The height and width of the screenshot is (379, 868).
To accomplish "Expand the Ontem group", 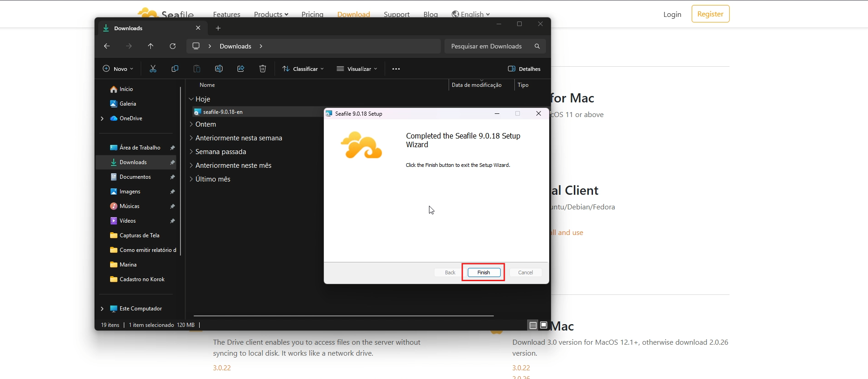I will coord(191,124).
